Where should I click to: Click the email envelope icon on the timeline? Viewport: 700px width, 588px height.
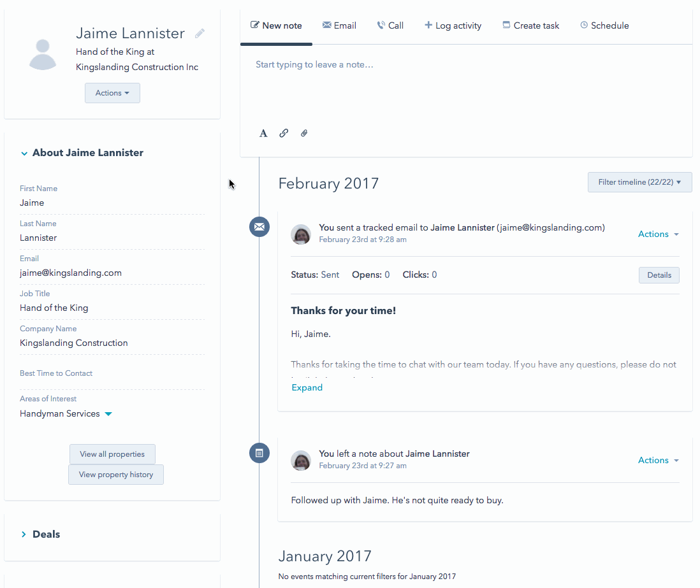click(259, 227)
